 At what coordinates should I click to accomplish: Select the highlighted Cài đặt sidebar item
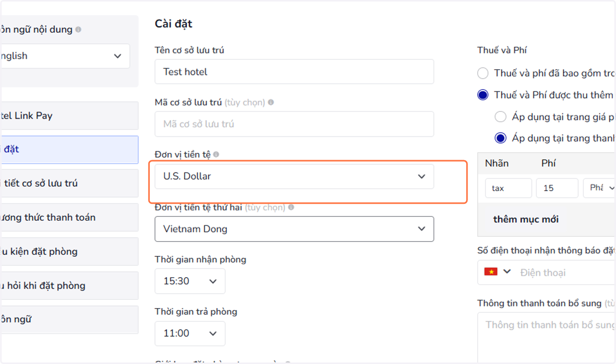(x=69, y=149)
